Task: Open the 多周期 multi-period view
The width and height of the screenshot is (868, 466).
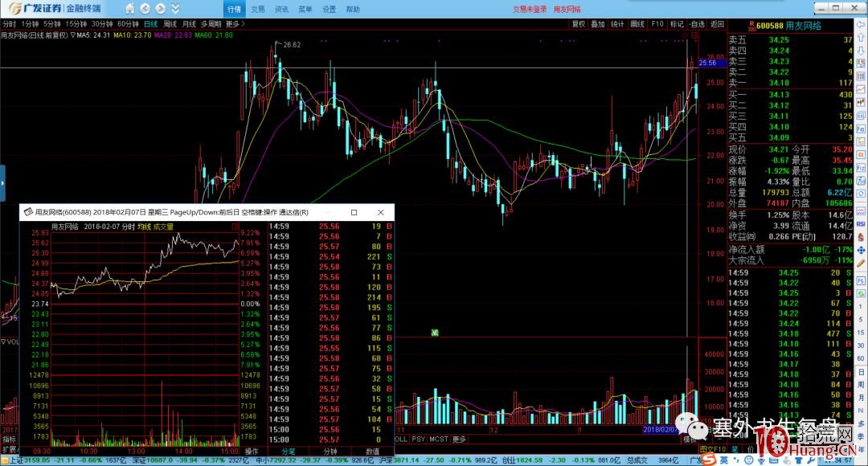Action: point(211,24)
